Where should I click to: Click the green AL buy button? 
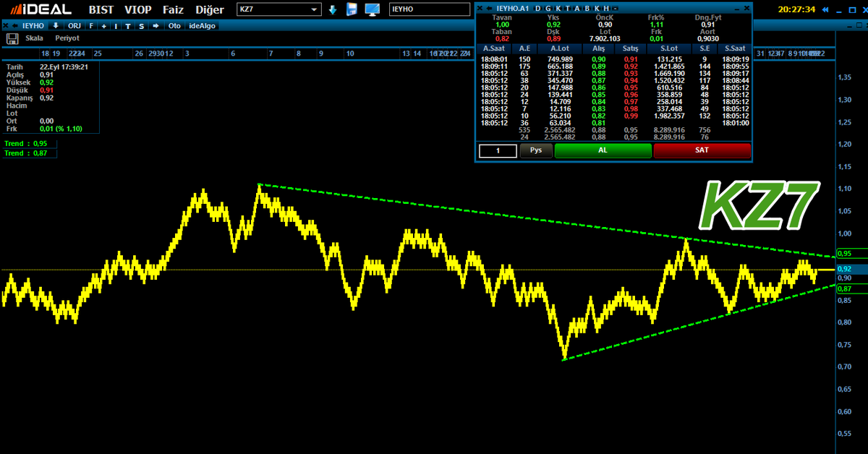pyautogui.click(x=603, y=150)
